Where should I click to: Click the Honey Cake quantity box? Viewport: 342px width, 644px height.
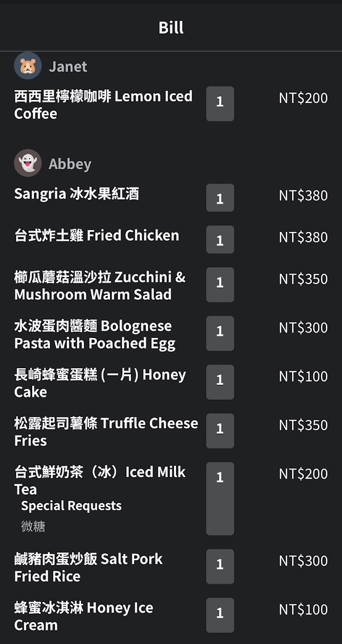[x=220, y=382]
